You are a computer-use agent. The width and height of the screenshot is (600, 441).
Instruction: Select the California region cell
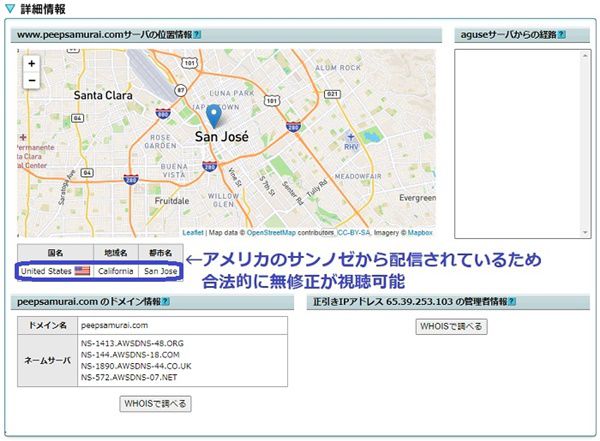pyautogui.click(x=116, y=271)
